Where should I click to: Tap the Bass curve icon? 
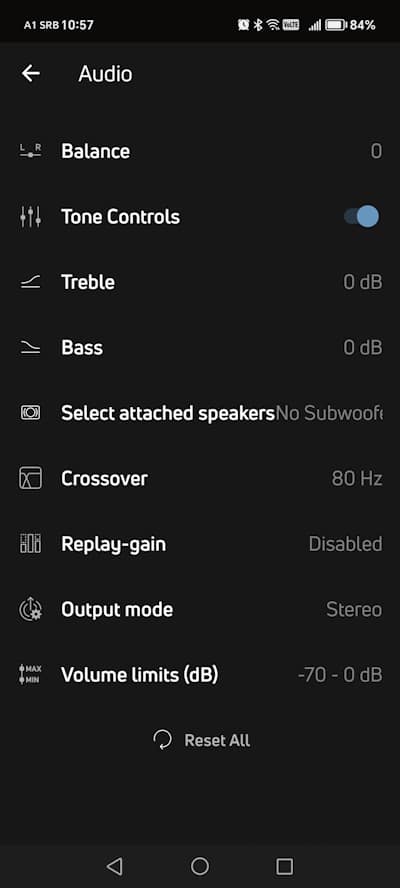click(x=31, y=348)
